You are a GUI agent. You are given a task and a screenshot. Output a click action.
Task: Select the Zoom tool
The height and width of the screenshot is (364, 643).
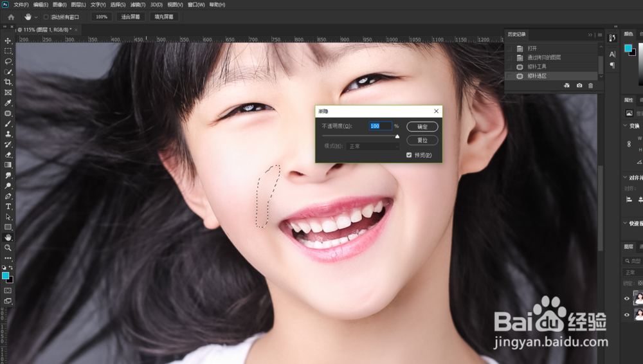point(8,248)
